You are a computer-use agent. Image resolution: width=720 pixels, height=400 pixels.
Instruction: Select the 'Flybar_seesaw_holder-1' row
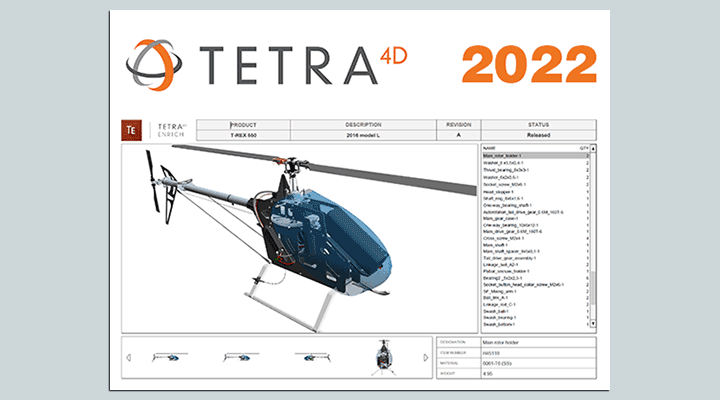tap(535, 271)
